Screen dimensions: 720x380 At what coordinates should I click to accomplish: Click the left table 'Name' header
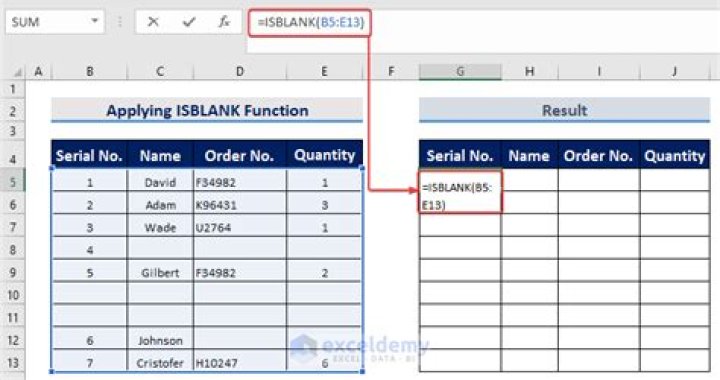(x=160, y=156)
